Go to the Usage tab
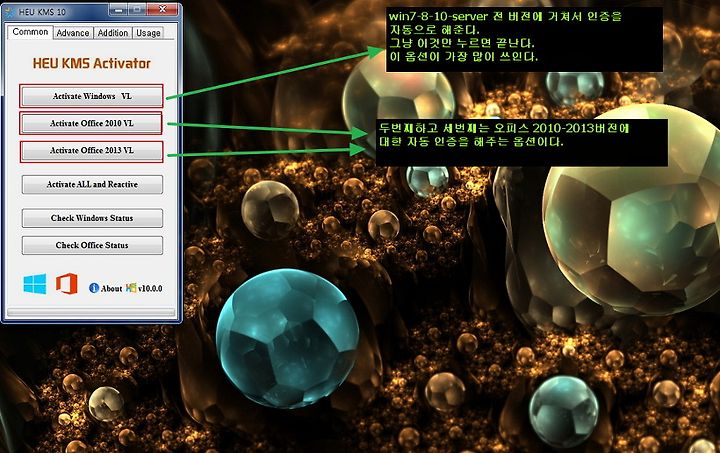Viewport: 720px width, 453px height. tap(148, 33)
